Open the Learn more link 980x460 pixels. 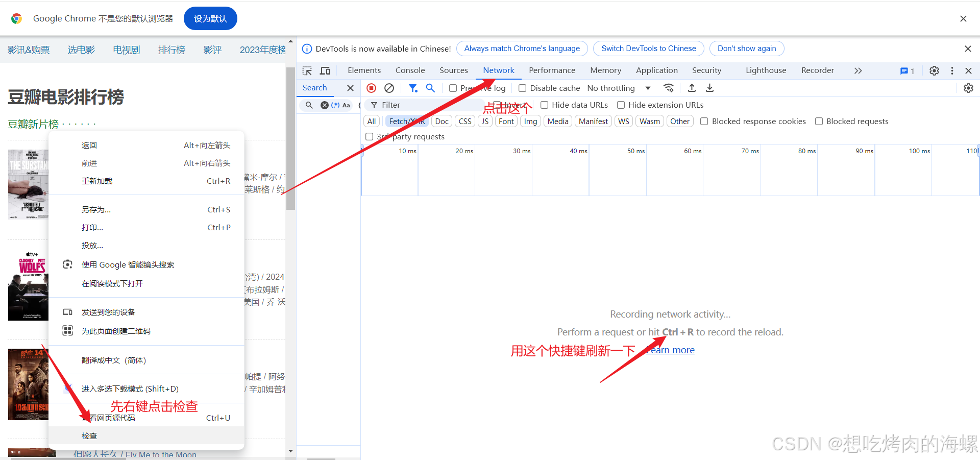pos(670,350)
